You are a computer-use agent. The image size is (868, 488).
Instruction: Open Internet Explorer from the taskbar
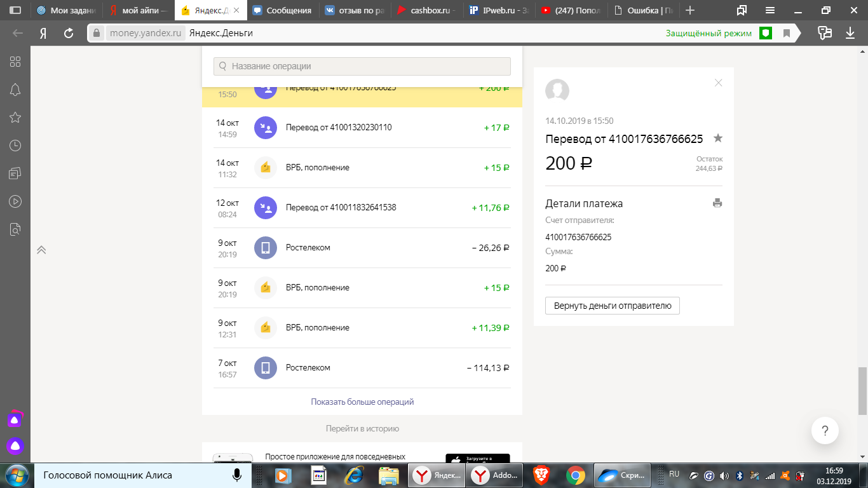point(353,475)
